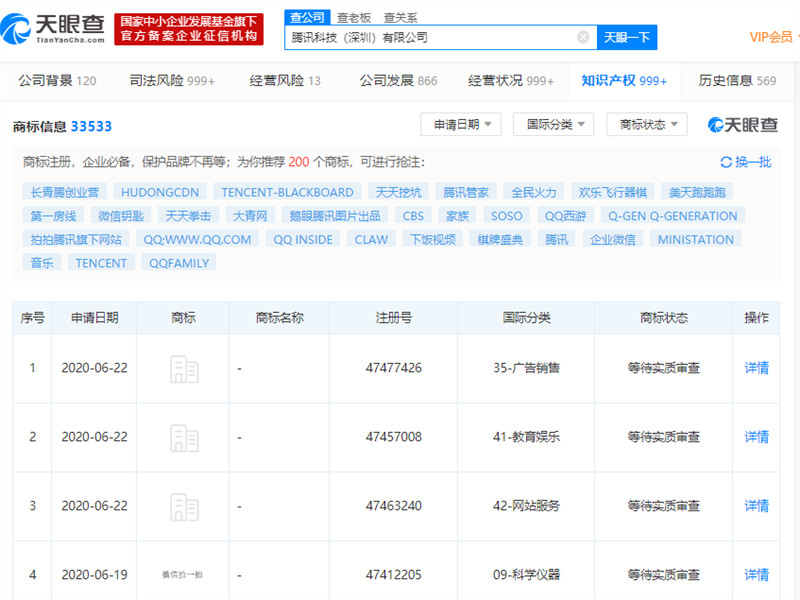Open the 公司背景 120 tab

[57, 81]
